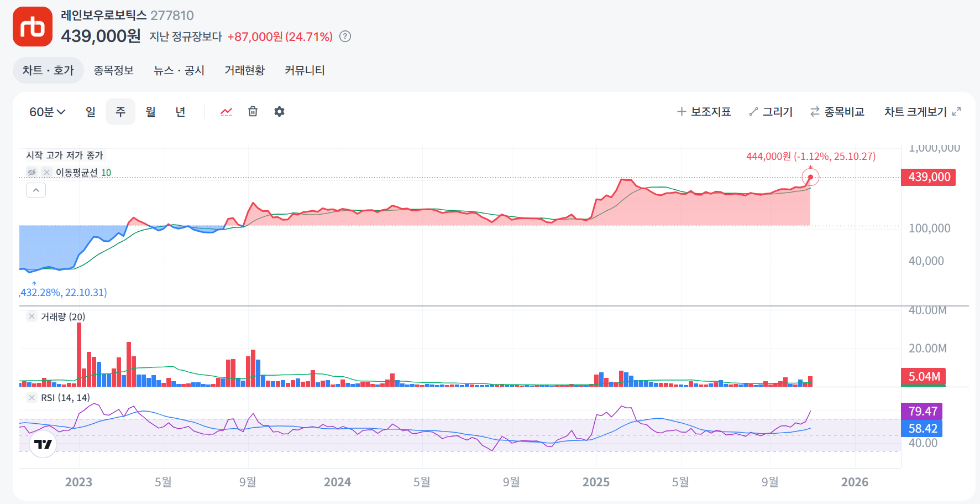Click the Rainbow Robotics logo icon

coord(33,27)
